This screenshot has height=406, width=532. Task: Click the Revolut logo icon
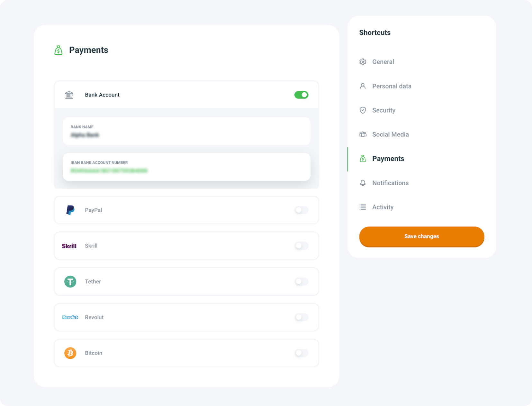point(70,317)
